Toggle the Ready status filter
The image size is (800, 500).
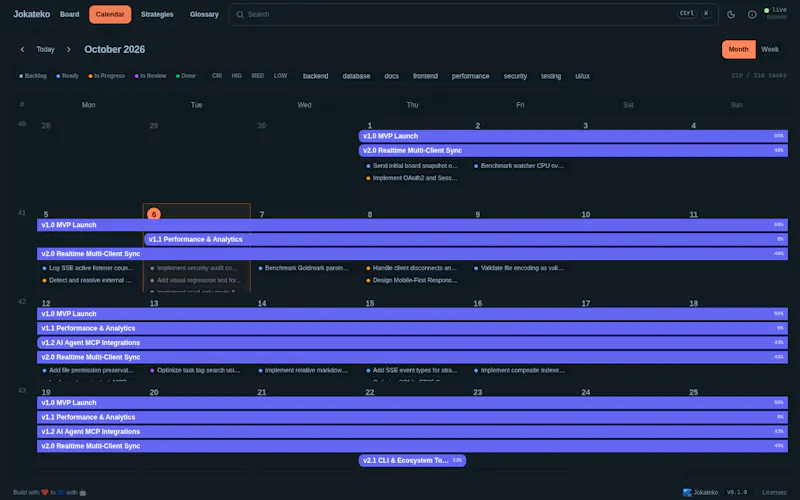pyautogui.click(x=67, y=76)
